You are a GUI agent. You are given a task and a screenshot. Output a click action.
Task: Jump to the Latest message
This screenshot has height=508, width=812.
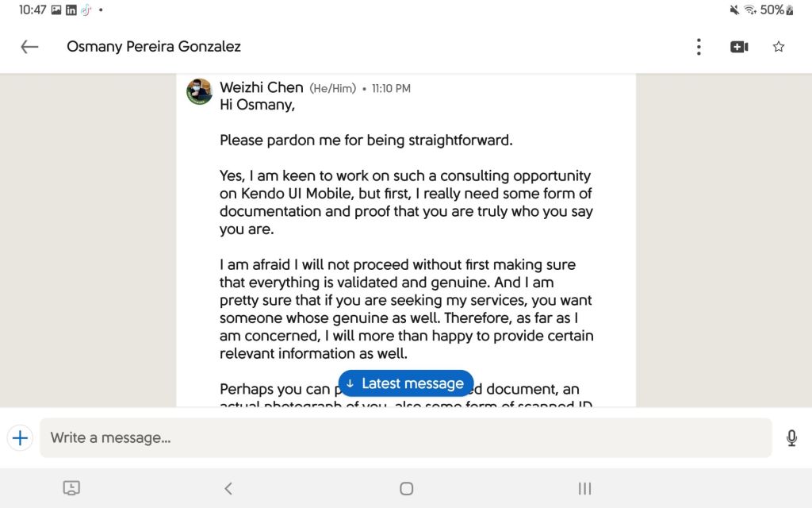405,383
